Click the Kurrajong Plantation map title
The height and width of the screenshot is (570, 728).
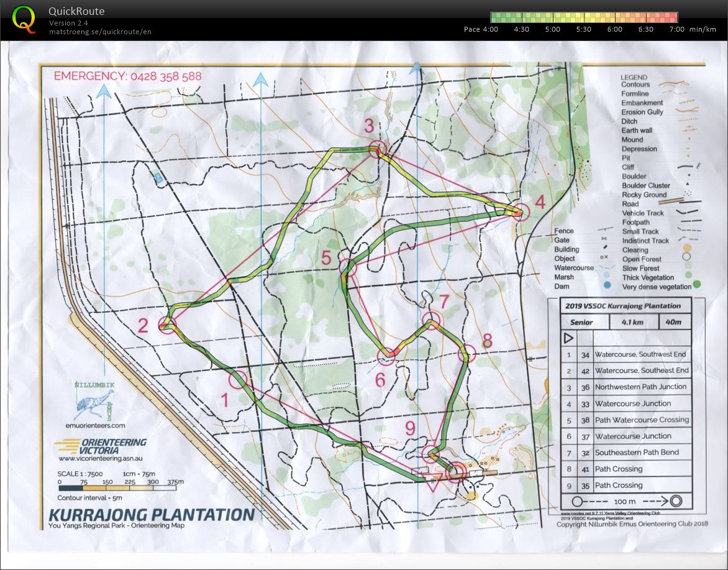[151, 515]
